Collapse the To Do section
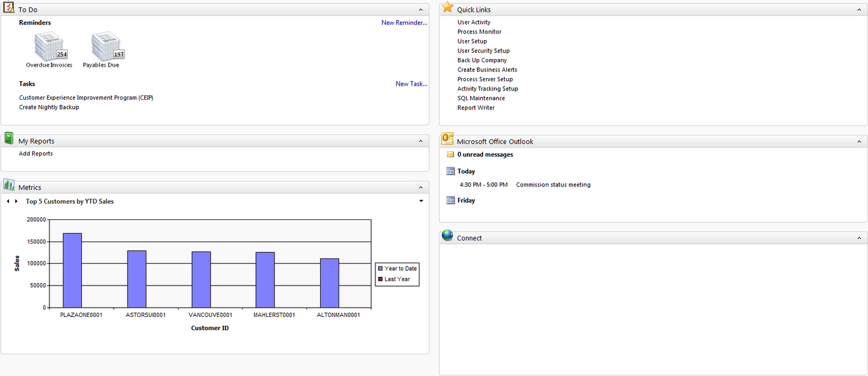 click(421, 10)
